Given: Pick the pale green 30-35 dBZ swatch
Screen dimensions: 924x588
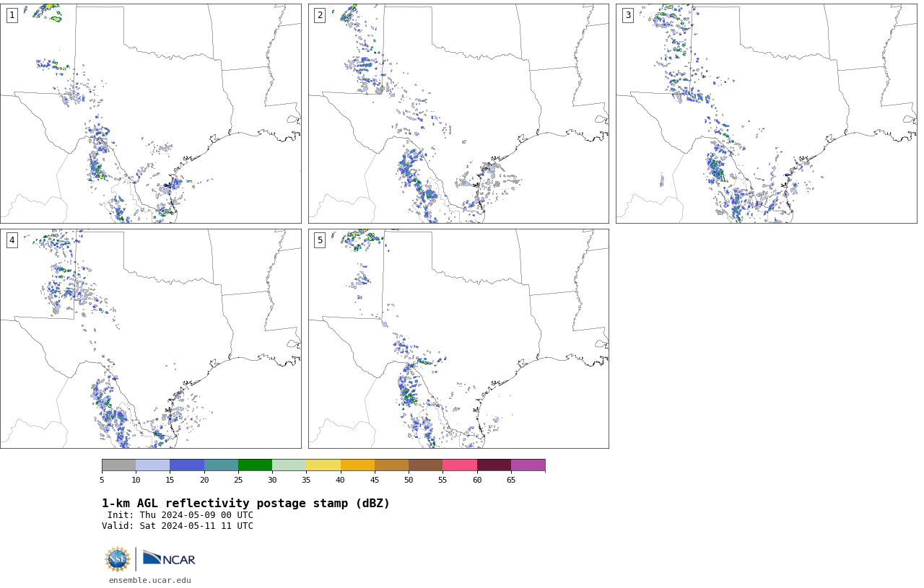Looking at the screenshot, I should [x=289, y=465].
